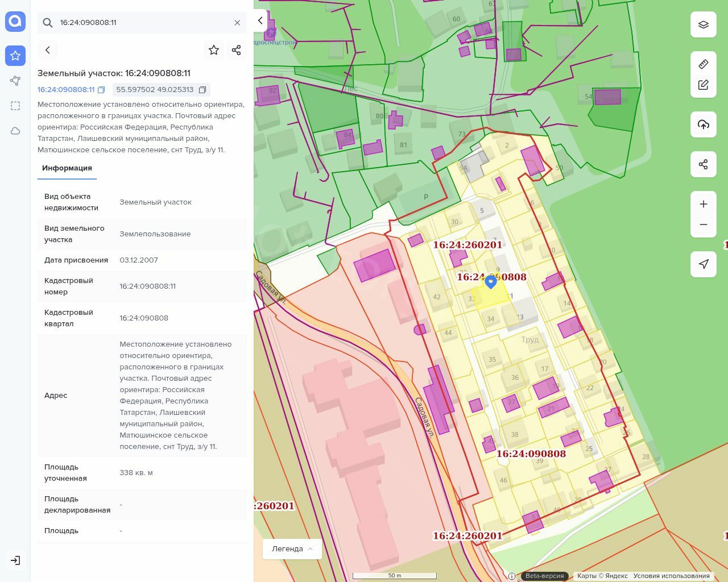728x582 pixels.
Task: Switch to the Информация tab
Action: coord(67,168)
